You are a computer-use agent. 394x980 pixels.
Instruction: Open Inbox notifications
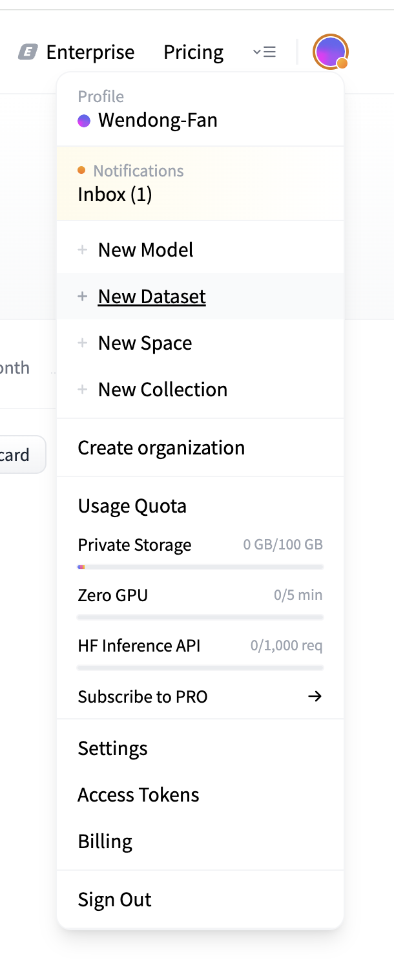[115, 195]
